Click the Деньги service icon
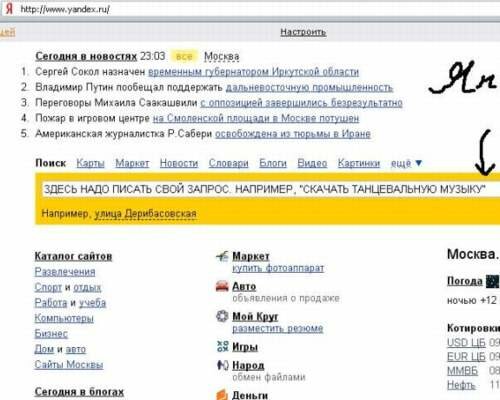Screen dimensions: 500x400 pyautogui.click(x=222, y=395)
